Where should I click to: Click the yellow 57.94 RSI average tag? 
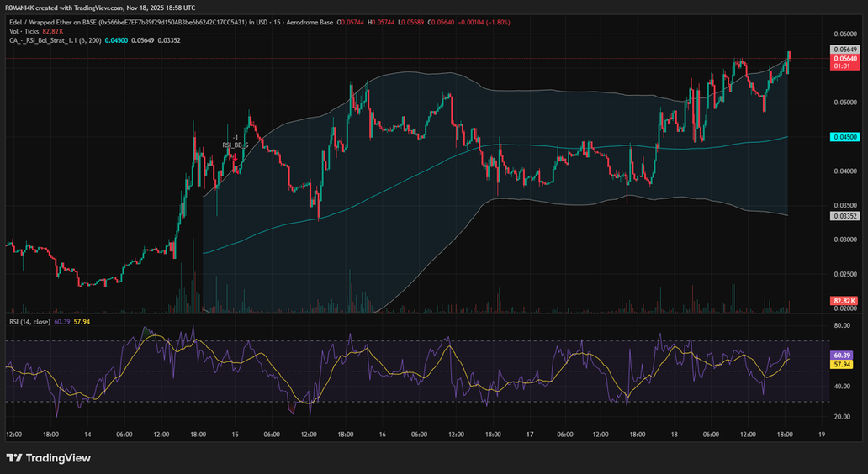pyautogui.click(x=843, y=365)
